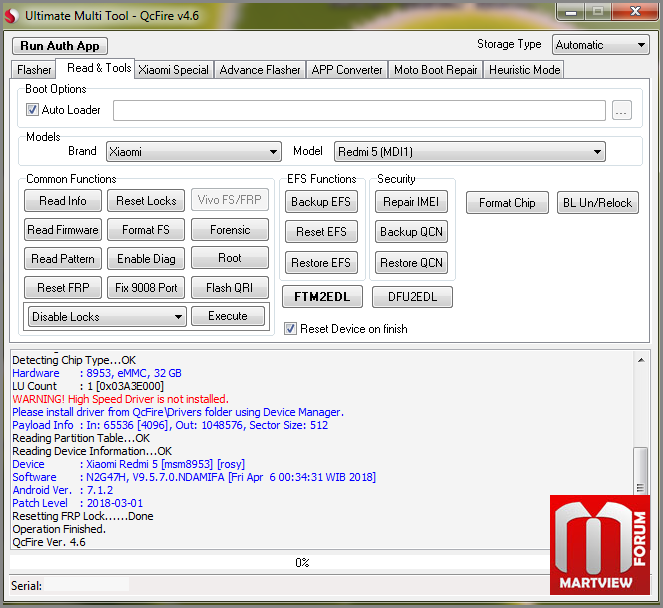
Task: Open the Xiaomi Special tab
Action: (173, 70)
